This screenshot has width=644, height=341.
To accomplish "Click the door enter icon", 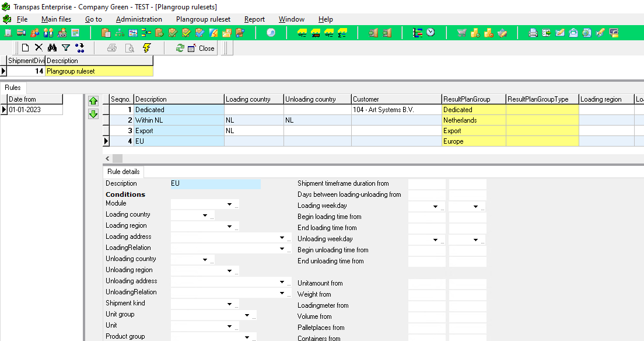I will (373, 33).
